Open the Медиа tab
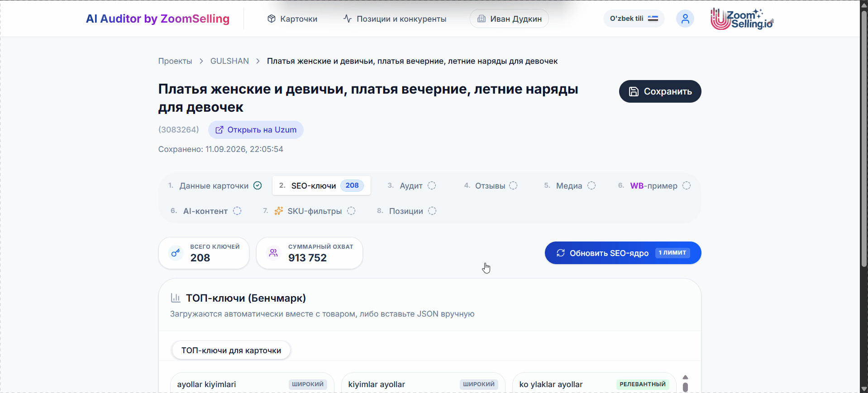 (x=570, y=185)
